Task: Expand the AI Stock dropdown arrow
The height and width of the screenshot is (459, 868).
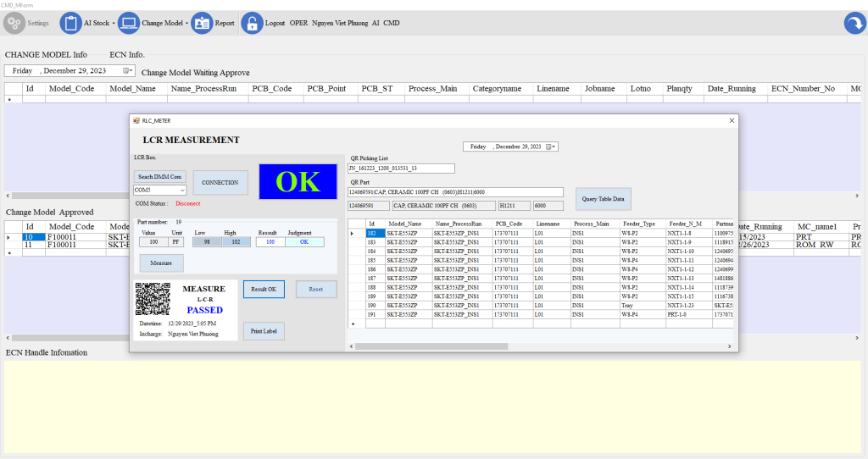Action: tap(114, 23)
